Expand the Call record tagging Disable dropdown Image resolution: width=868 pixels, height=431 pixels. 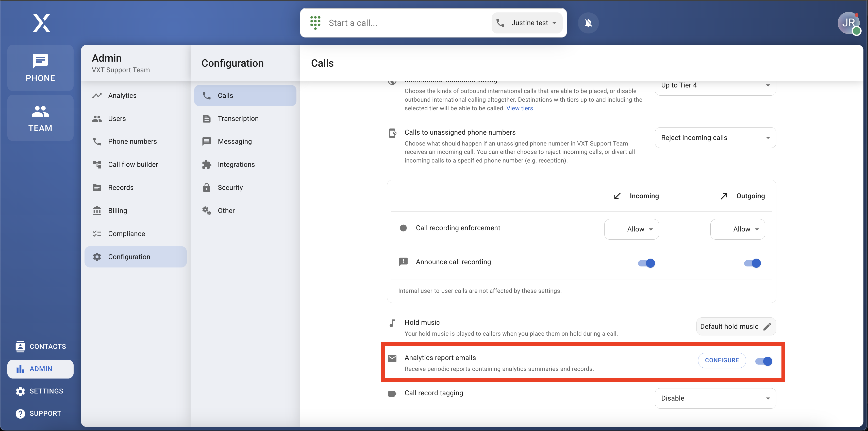(715, 398)
